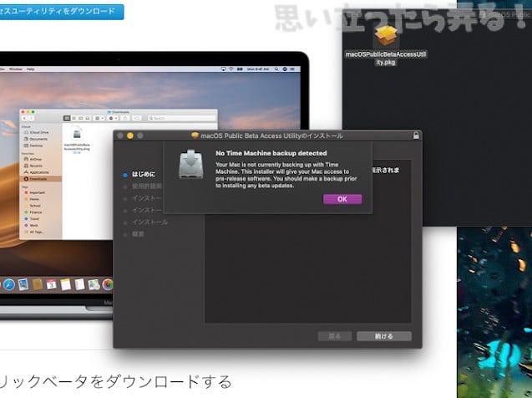Select the Finance tag in Finder sidebar
The image size is (532, 398).
(x=33, y=212)
